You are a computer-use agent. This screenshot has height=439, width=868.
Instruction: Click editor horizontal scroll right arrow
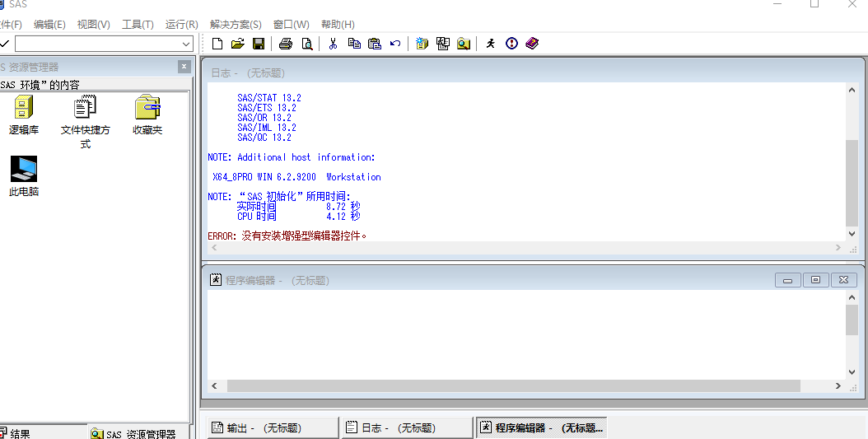[x=838, y=385]
